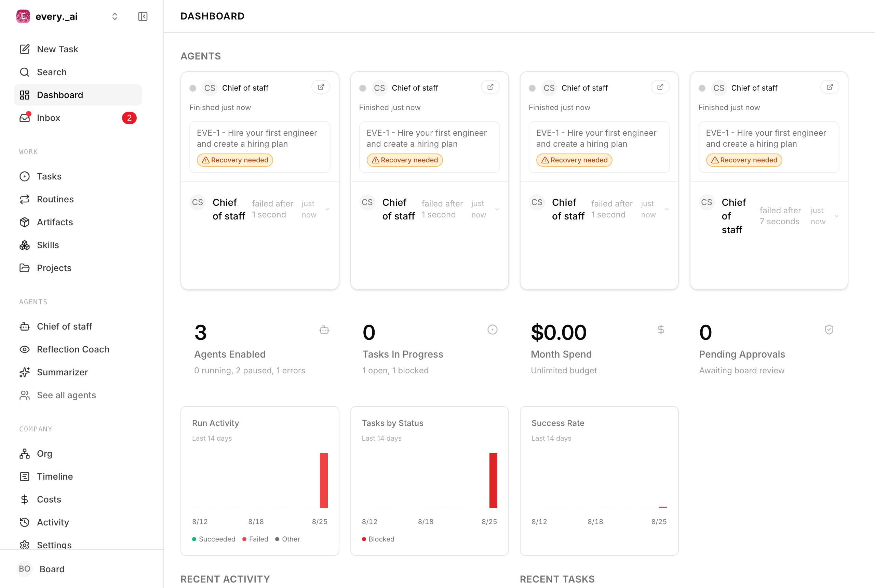Click the Artifacts cube icon
The width and height of the screenshot is (875, 588).
pyautogui.click(x=25, y=222)
